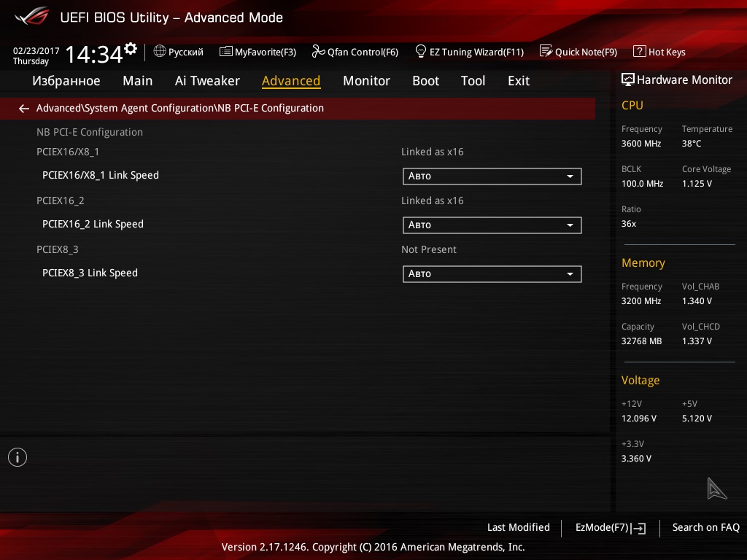Switch to the Main tab
This screenshot has height=560, width=747.
(138, 81)
